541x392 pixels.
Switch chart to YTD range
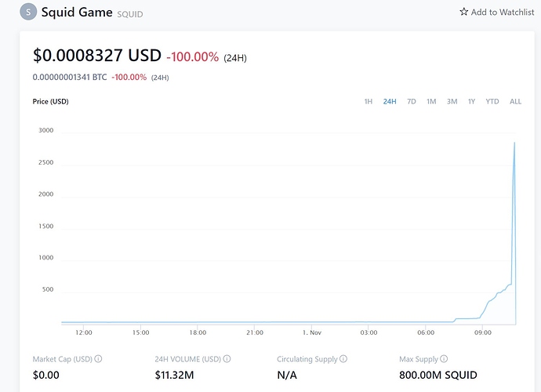click(x=492, y=101)
